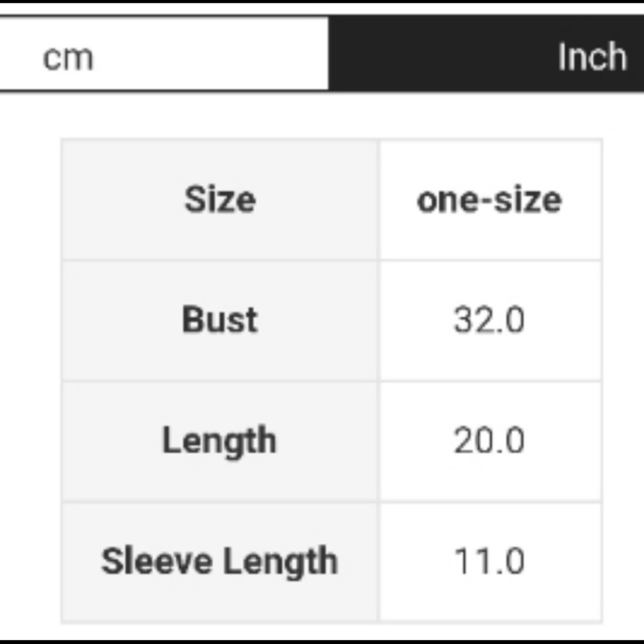
Task: Click the size chart table
Action: pyautogui.click(x=332, y=380)
